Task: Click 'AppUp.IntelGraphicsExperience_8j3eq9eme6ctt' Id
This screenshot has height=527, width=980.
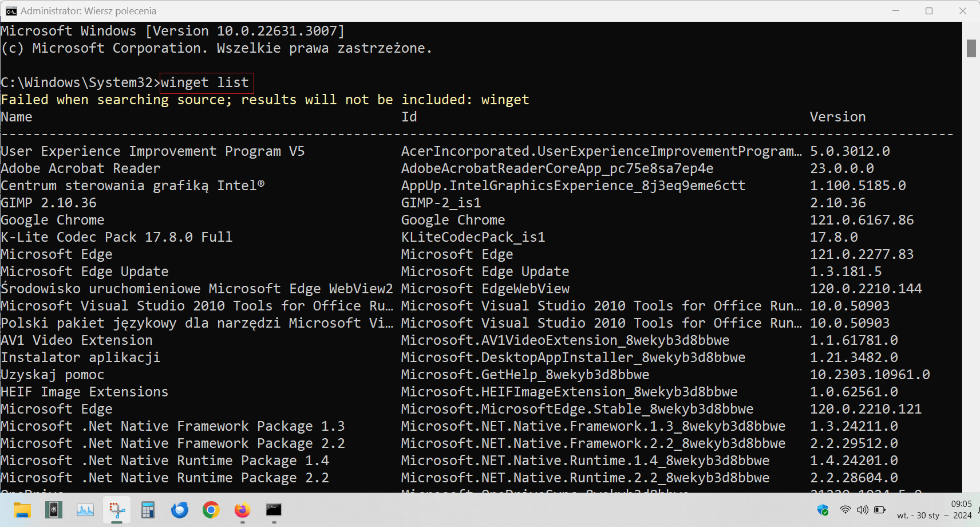Action: (574, 186)
